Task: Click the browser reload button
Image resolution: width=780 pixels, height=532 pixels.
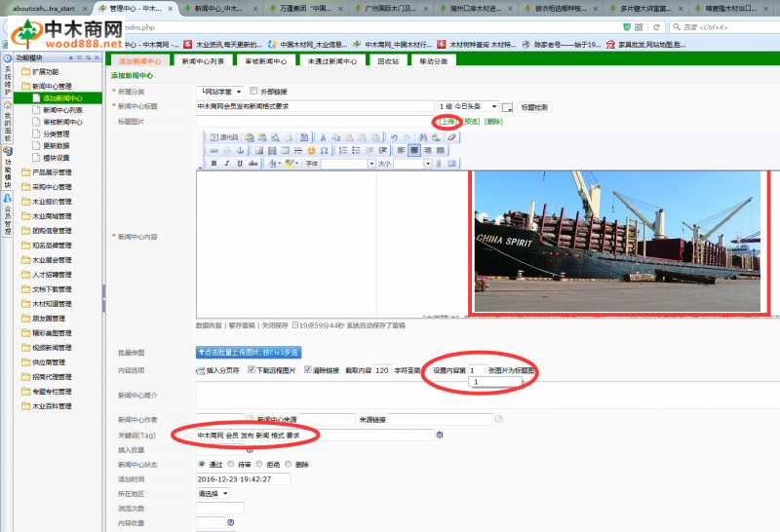Action: [x=656, y=27]
